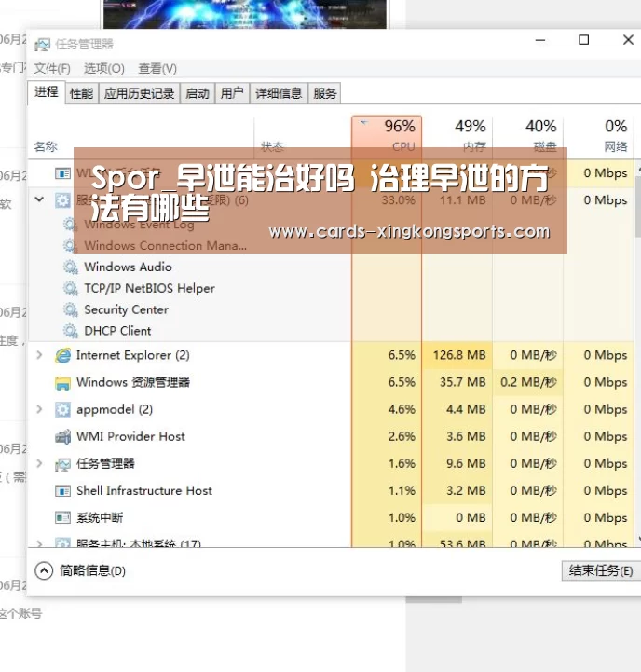The height and width of the screenshot is (672, 641).
Task: Select the Windows Audio service
Action: coord(128,267)
